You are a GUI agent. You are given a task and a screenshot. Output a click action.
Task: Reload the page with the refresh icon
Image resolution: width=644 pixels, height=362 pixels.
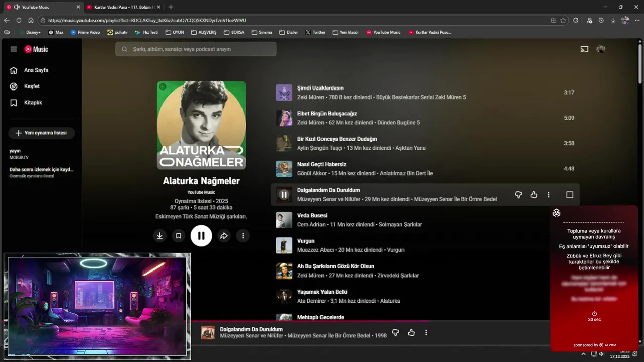(19, 20)
